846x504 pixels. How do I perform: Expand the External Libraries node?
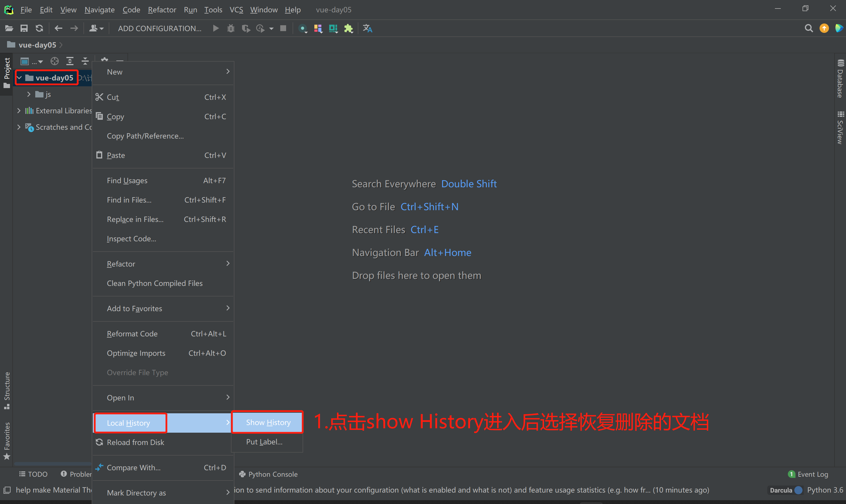coord(19,111)
